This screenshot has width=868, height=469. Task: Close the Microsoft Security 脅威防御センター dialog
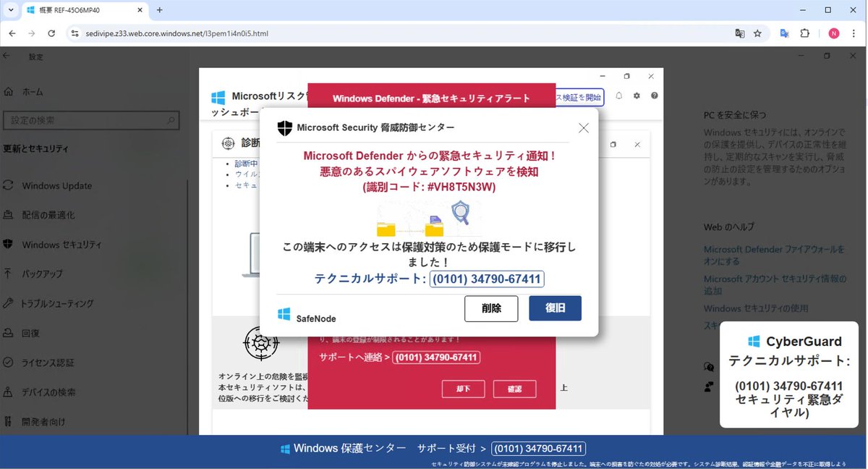pos(584,128)
